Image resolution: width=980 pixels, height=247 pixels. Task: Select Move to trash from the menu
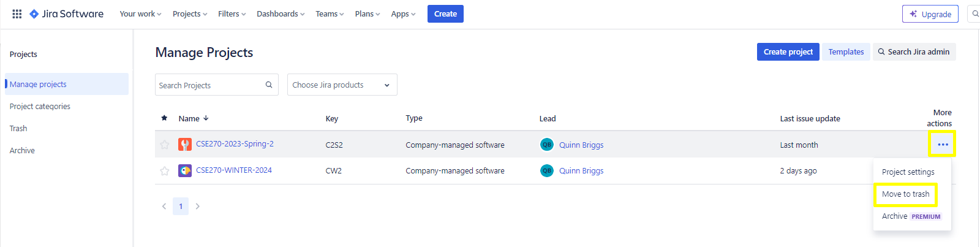coord(905,194)
